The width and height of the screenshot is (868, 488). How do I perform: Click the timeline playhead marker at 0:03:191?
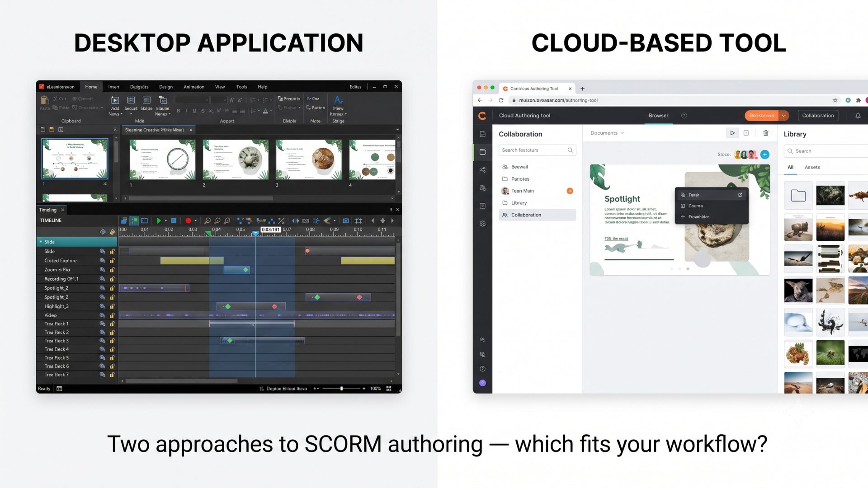[255, 233]
